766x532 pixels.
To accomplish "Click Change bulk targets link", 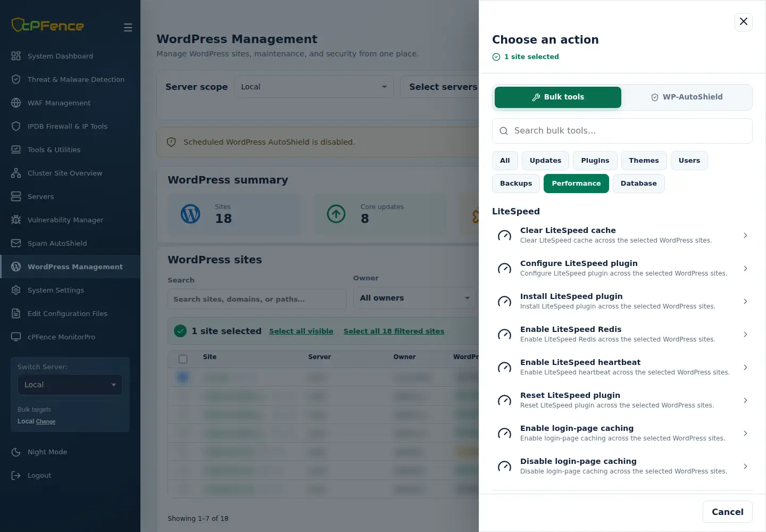I will click(x=46, y=421).
